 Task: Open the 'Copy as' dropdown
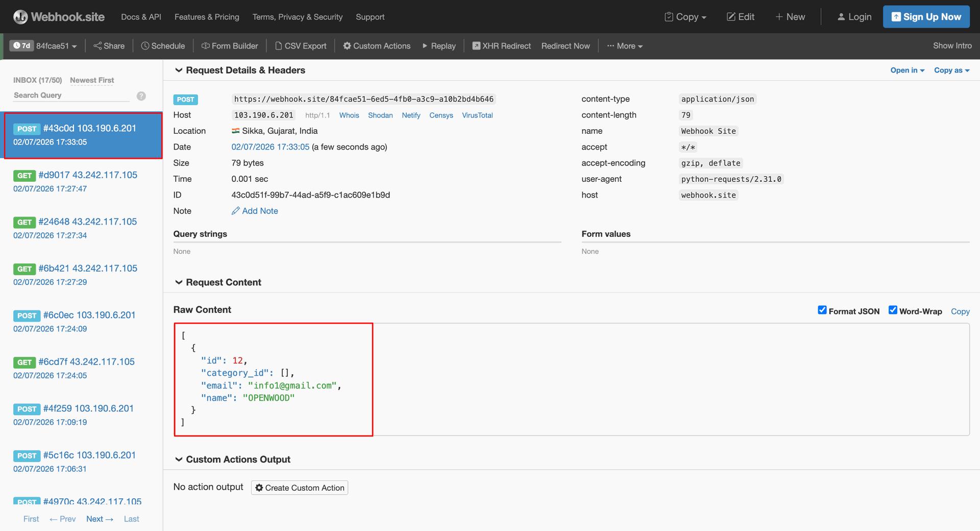(x=952, y=70)
